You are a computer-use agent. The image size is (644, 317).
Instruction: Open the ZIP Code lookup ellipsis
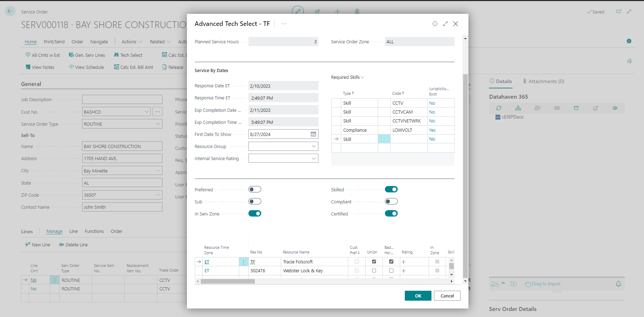158,195
